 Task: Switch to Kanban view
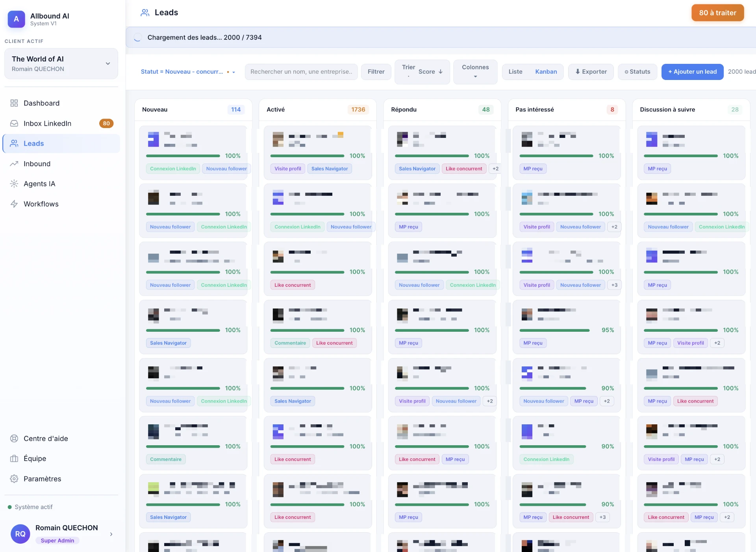546,72
